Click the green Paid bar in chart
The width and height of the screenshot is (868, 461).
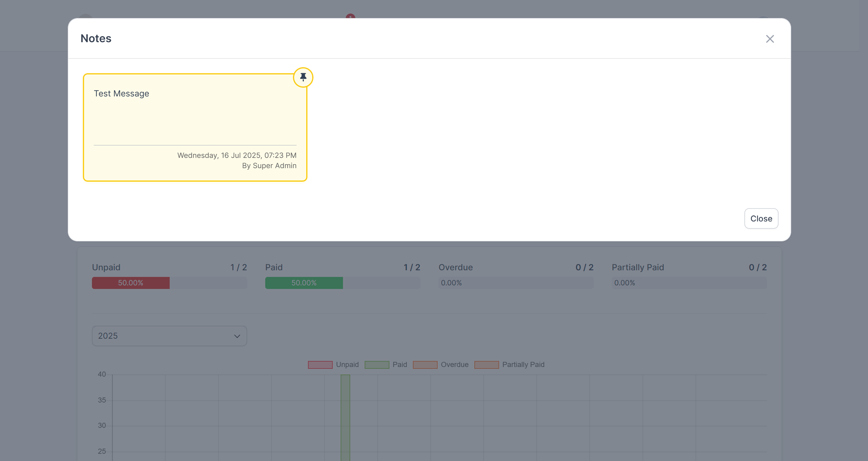tap(345, 418)
